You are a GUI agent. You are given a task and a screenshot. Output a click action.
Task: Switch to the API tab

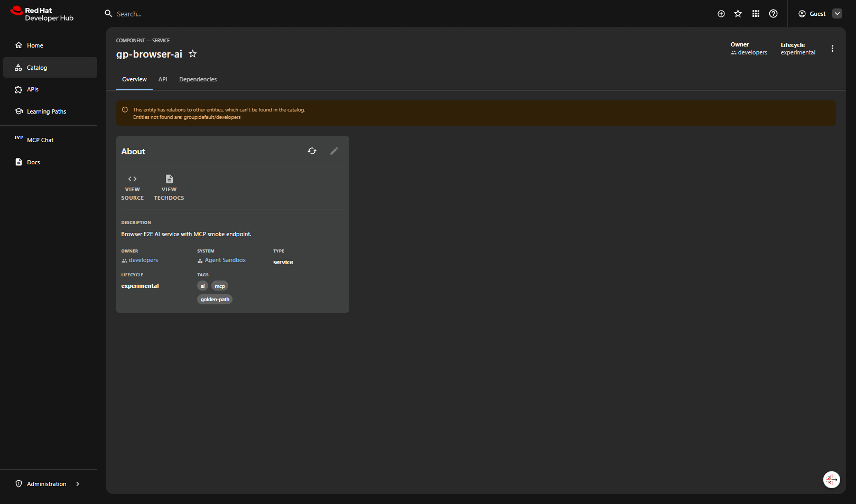[163, 79]
